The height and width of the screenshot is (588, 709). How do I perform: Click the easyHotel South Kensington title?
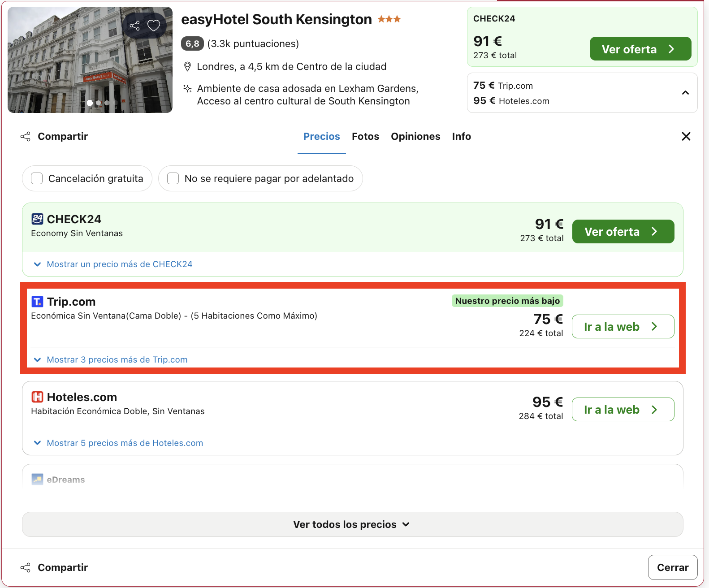click(277, 19)
